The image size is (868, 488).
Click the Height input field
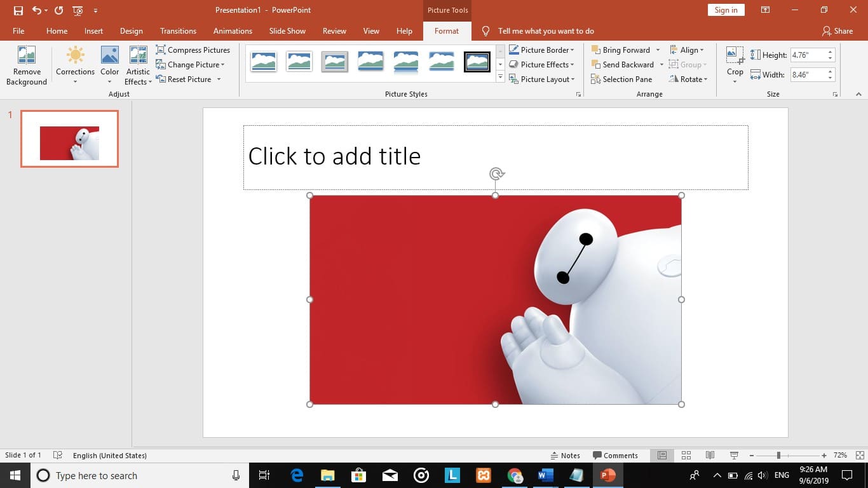[808, 55]
